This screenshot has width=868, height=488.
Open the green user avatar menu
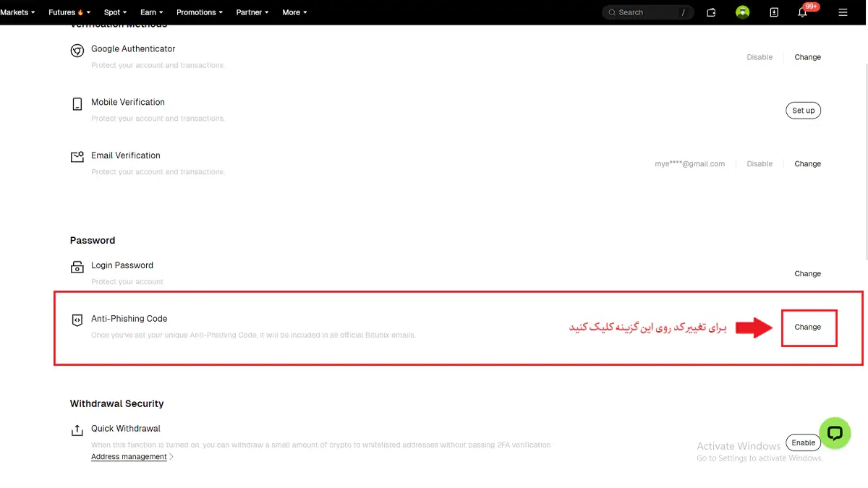pyautogui.click(x=743, y=12)
